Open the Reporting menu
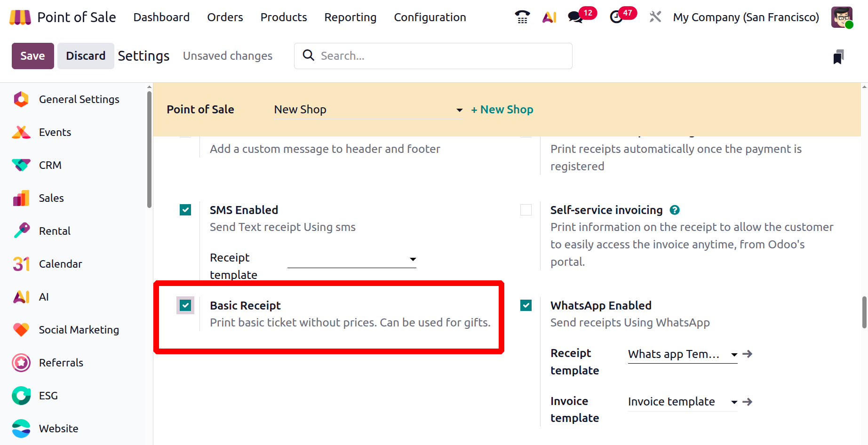This screenshot has width=868, height=445. point(350,17)
